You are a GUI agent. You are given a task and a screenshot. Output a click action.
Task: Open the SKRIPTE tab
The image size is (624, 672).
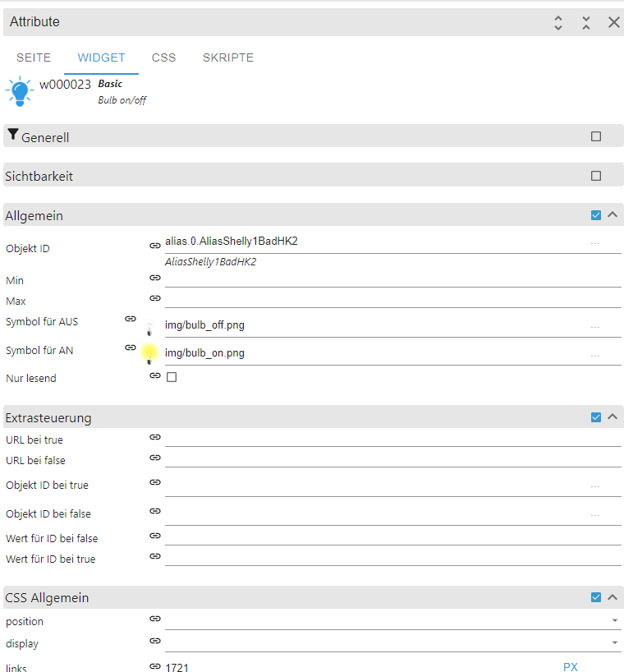click(x=228, y=58)
